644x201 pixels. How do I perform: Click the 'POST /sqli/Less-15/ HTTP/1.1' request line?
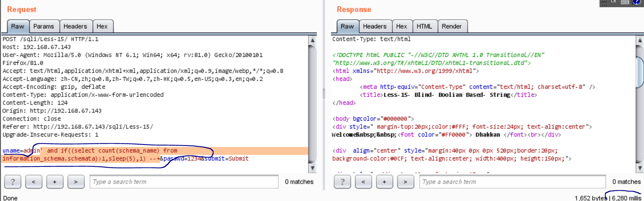(x=51, y=39)
